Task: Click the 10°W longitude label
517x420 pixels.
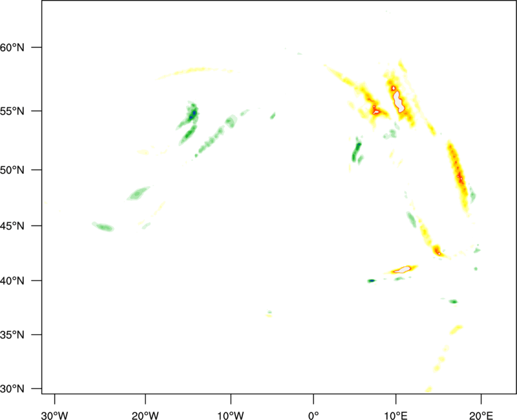Action: click(231, 415)
